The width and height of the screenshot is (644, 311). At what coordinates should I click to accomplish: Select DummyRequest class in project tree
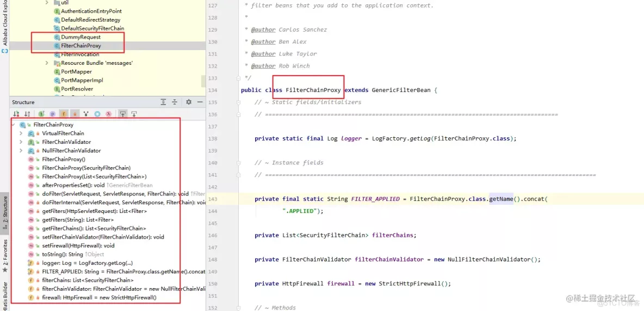(81, 37)
